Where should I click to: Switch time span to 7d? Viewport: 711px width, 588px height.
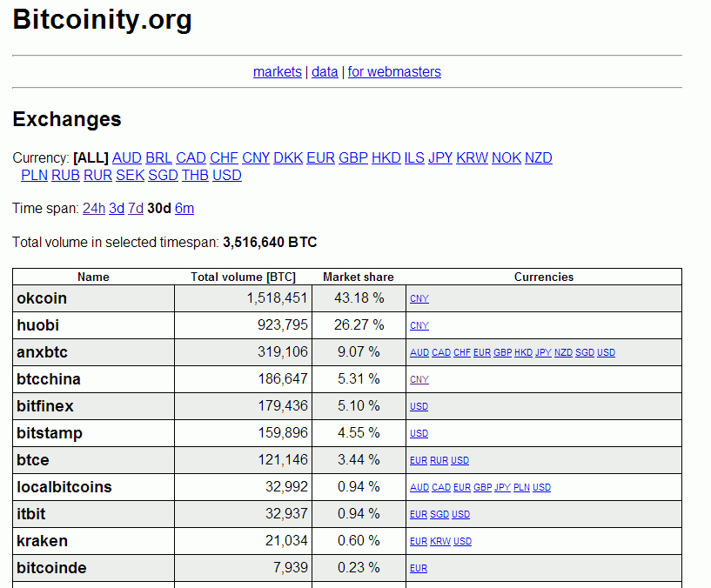tap(136, 208)
